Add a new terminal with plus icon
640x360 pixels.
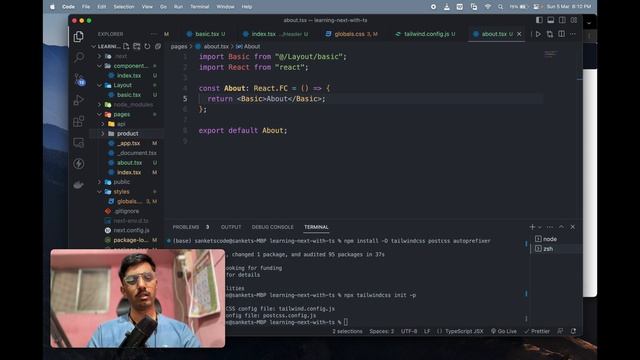pyautogui.click(x=532, y=227)
